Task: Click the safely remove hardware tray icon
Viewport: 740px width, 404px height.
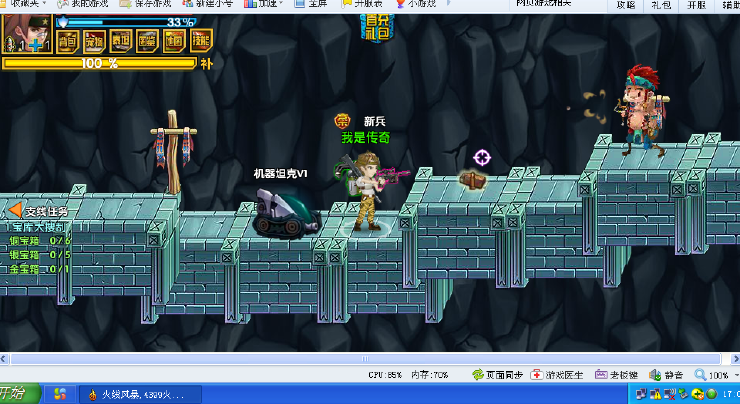Action: click(683, 394)
